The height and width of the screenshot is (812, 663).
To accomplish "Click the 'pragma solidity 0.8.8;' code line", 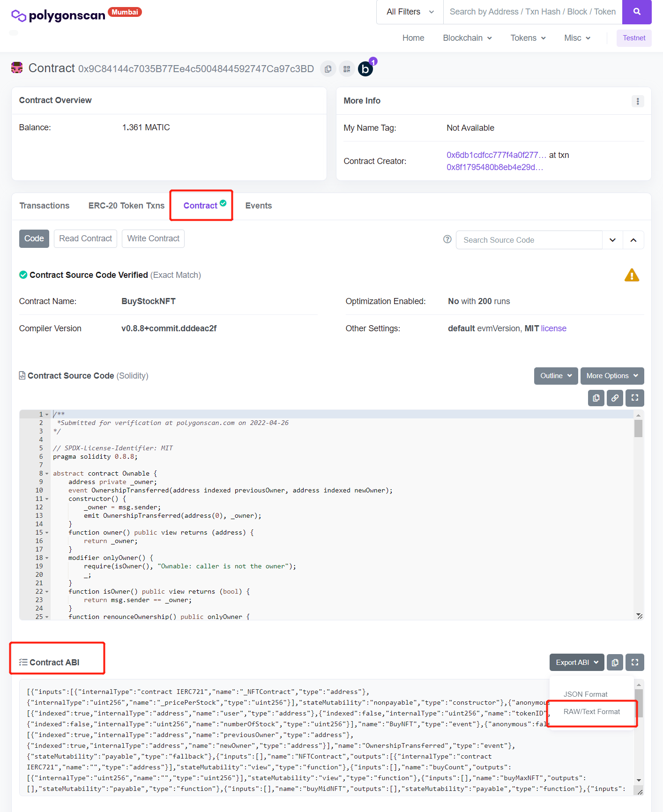I will point(95,457).
